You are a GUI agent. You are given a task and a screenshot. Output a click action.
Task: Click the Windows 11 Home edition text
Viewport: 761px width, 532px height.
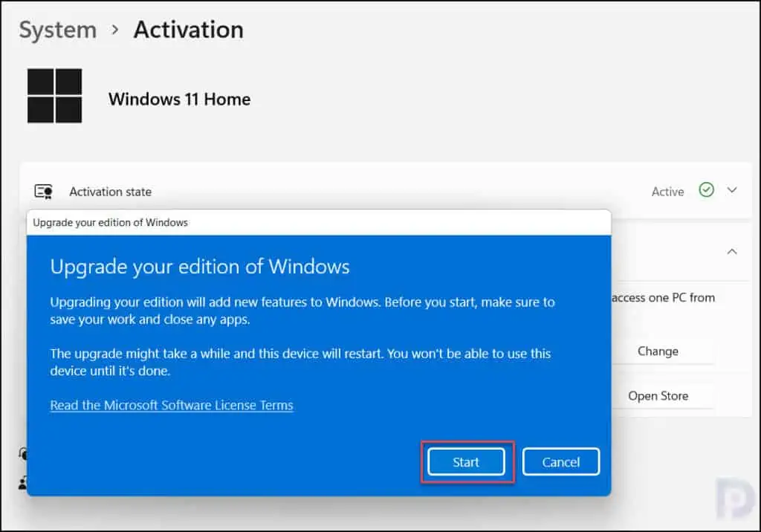[x=180, y=99]
